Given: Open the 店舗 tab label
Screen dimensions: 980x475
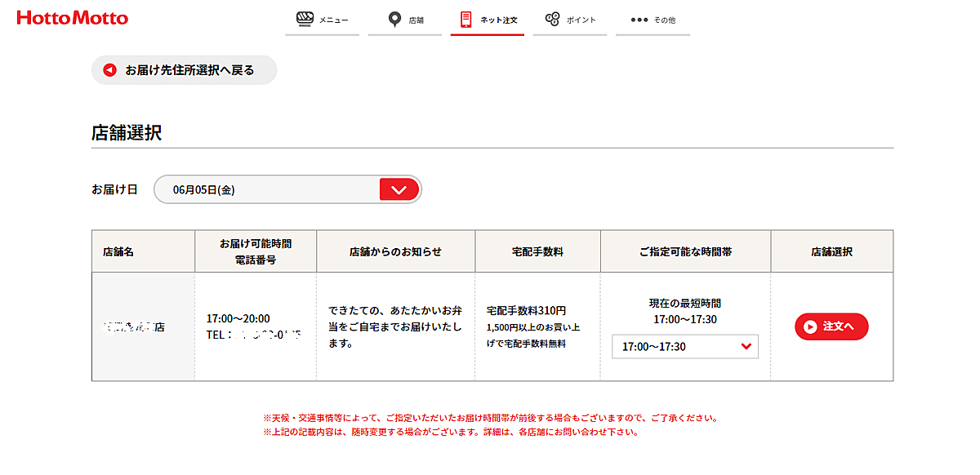Looking at the screenshot, I should [416, 20].
